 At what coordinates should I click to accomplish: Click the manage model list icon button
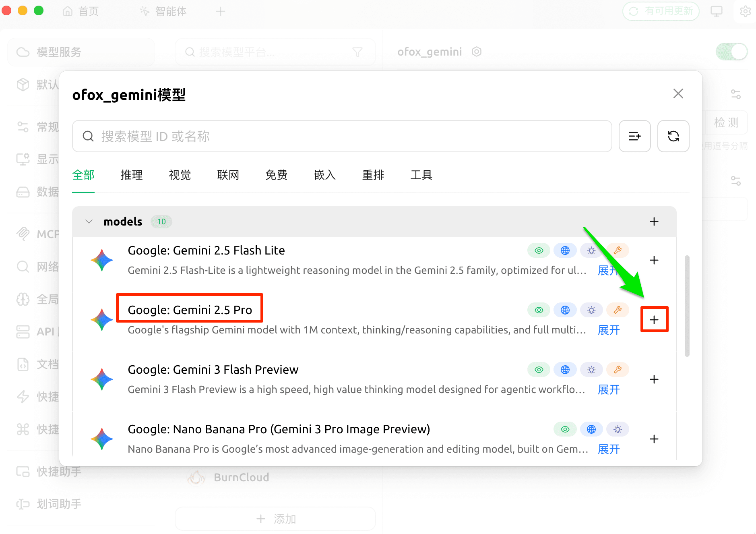click(x=634, y=136)
